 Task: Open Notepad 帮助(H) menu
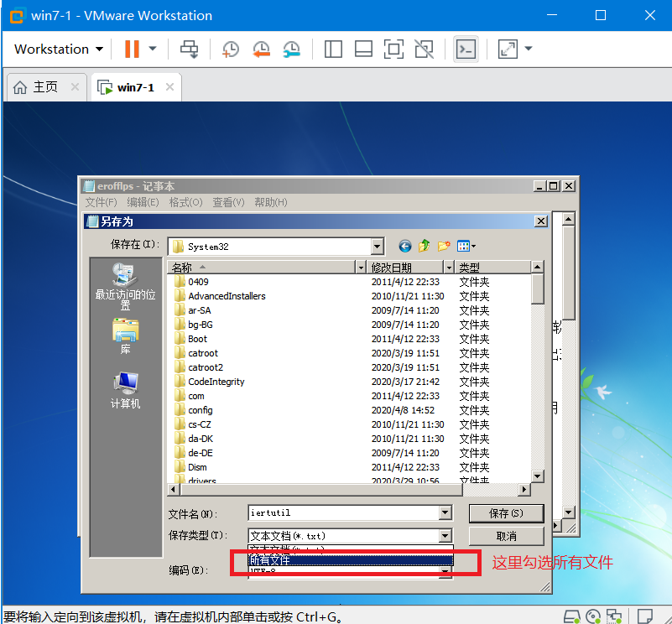(271, 202)
